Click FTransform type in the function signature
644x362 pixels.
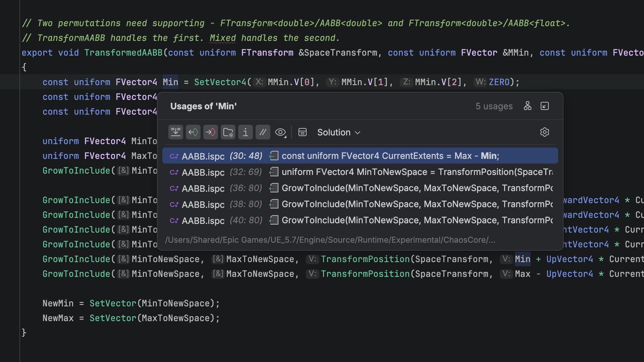(267, 53)
